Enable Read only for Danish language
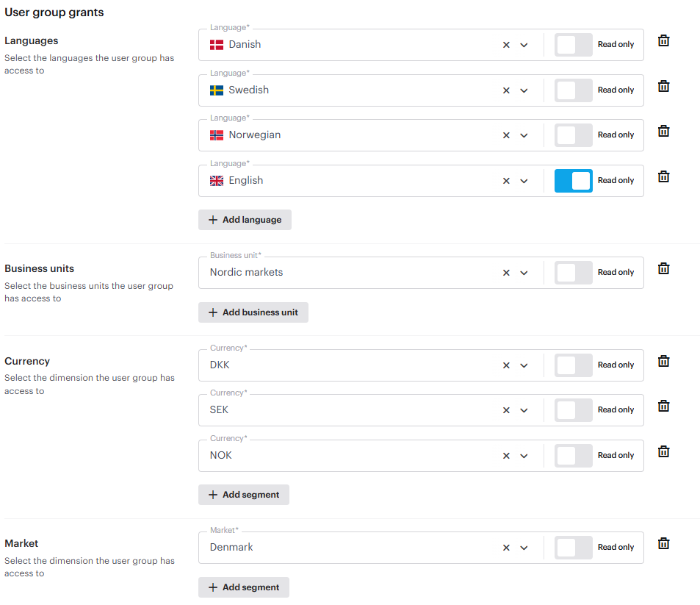Image resolution: width=700 pixels, height=605 pixels. [x=573, y=45]
